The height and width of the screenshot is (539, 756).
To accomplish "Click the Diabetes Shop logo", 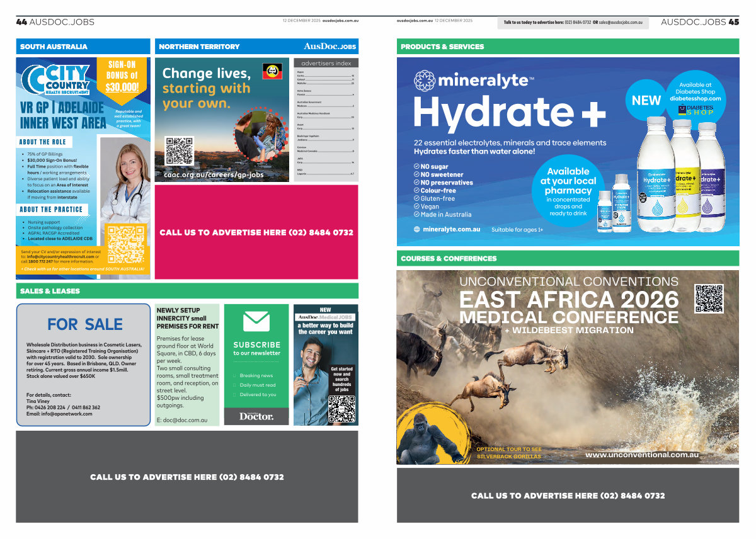I will 696,110.
